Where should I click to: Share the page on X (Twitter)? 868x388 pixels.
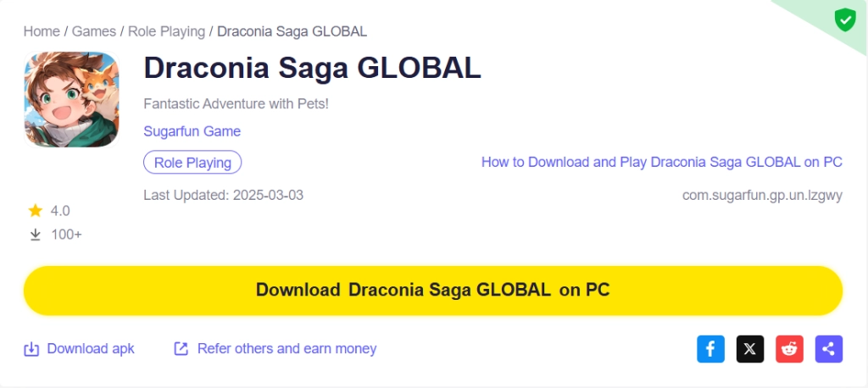pyautogui.click(x=749, y=349)
